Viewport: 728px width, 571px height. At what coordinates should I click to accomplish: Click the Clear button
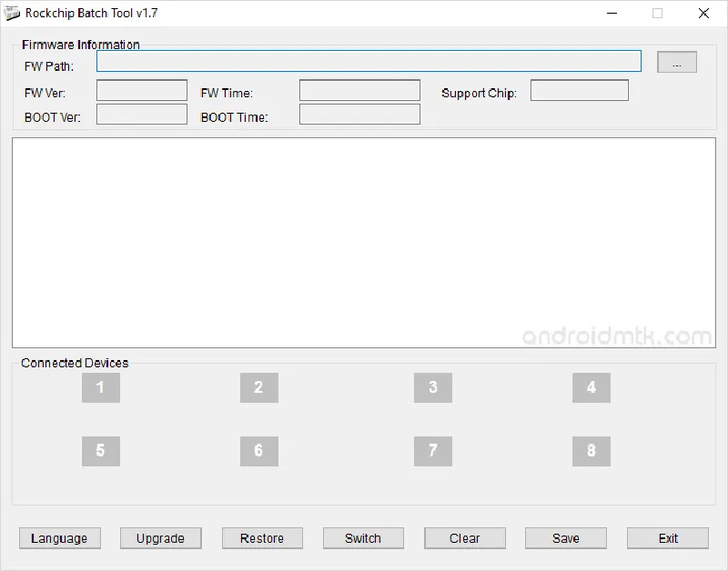click(465, 538)
